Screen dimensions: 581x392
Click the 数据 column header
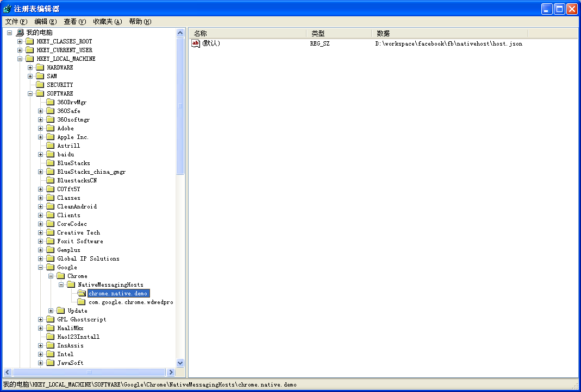click(450, 34)
